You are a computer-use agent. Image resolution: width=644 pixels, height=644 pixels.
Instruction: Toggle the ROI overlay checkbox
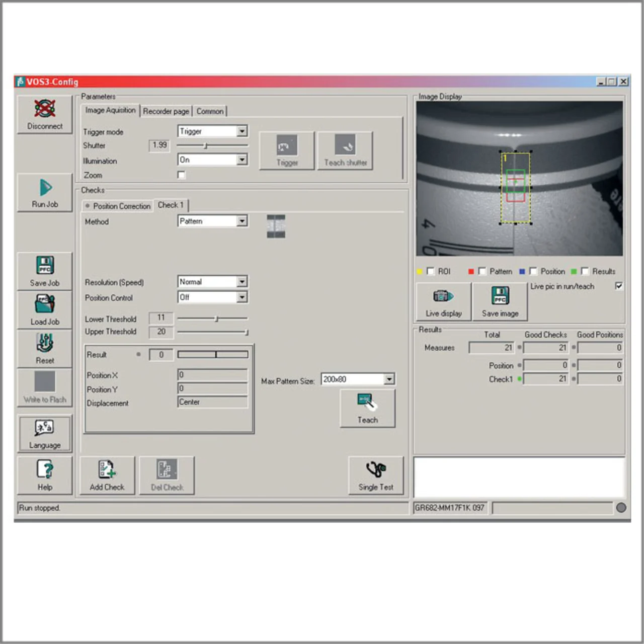[430, 271]
